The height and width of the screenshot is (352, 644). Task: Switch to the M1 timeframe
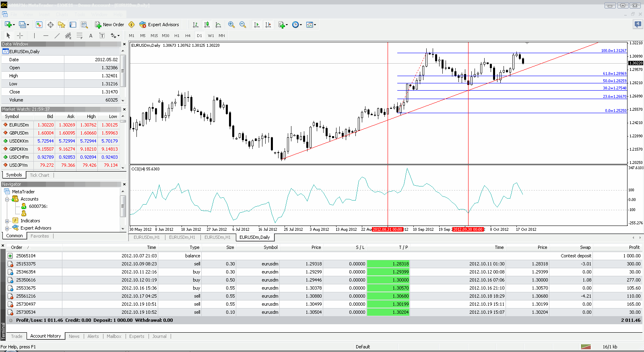tap(132, 35)
